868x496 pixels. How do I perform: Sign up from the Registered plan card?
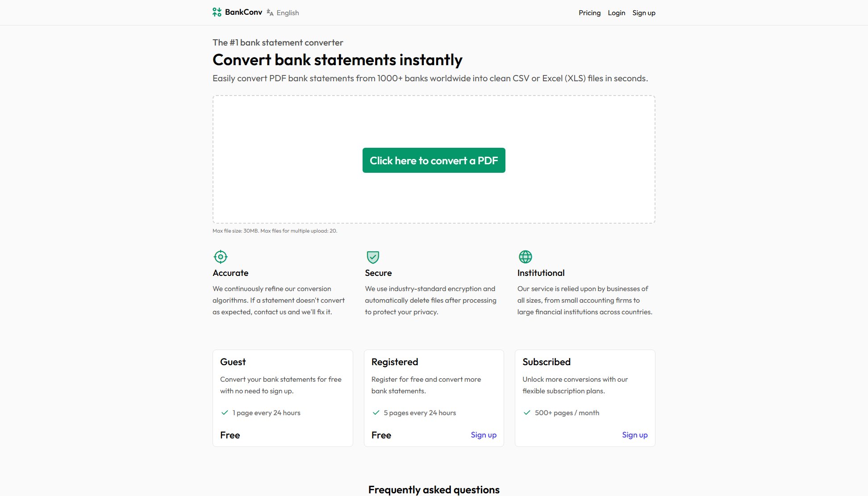tap(484, 434)
